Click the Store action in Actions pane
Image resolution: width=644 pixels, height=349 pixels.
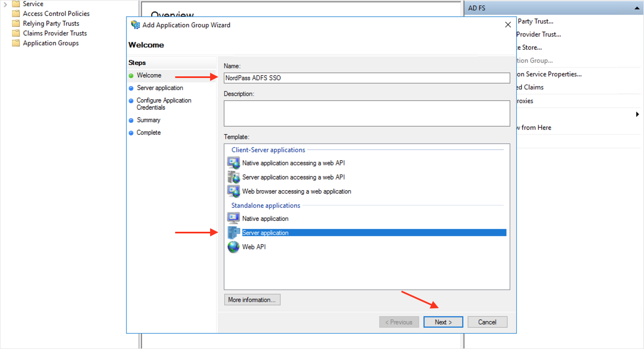(529, 47)
